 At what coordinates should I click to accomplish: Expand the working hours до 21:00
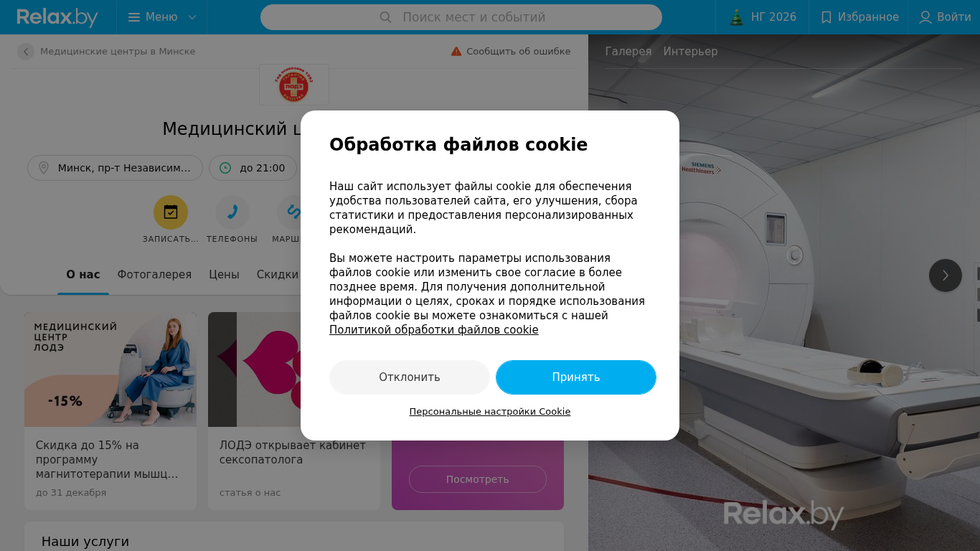point(253,168)
